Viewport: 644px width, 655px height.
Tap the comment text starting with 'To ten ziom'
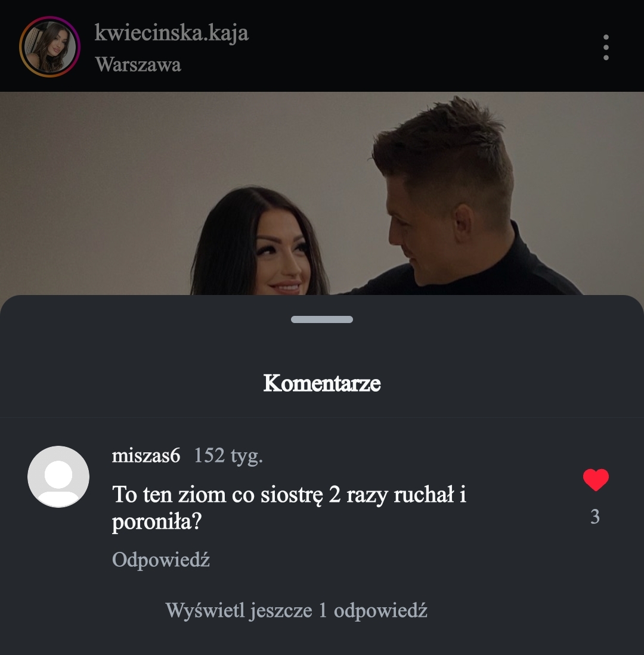click(x=289, y=495)
